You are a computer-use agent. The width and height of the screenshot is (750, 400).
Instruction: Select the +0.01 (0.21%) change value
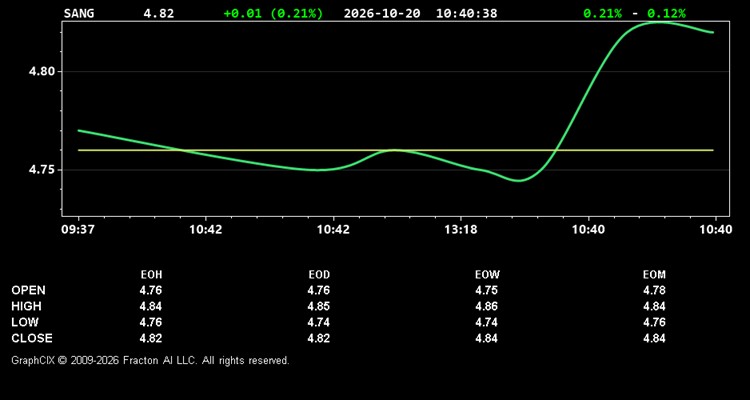pyautogui.click(x=273, y=13)
